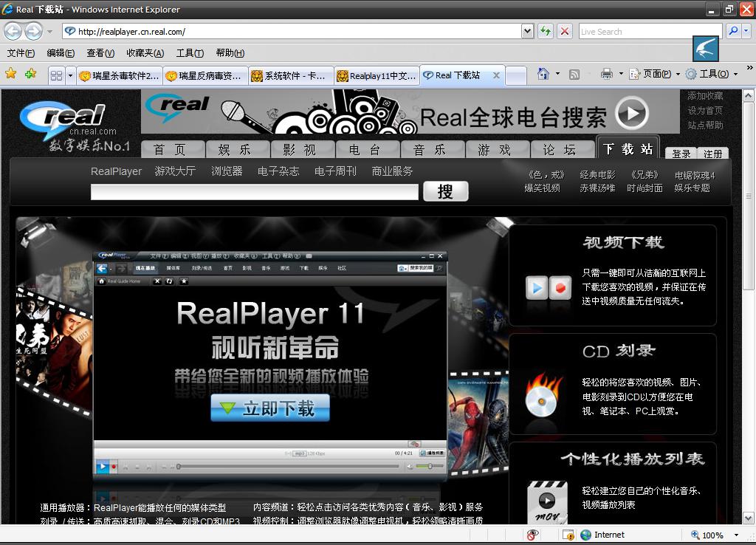Expand the address bar URL dropdown
Image resolution: width=756 pixels, height=545 pixels.
pyautogui.click(x=527, y=31)
